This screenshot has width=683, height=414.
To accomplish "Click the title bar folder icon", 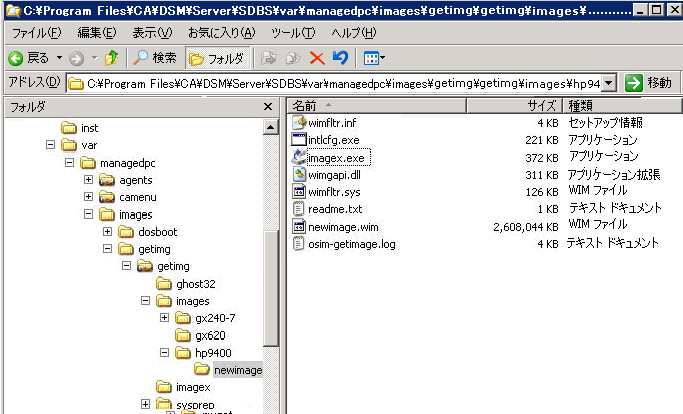I will pos(13,10).
